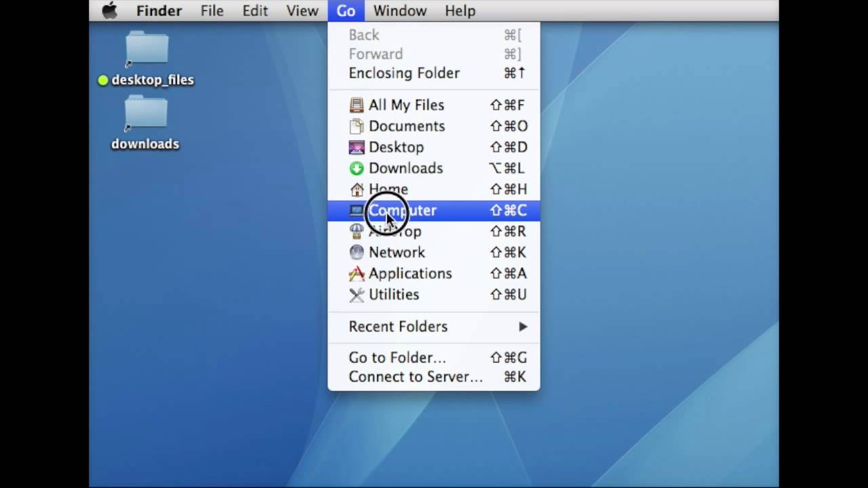Choose All My Files menu item

[x=434, y=105]
